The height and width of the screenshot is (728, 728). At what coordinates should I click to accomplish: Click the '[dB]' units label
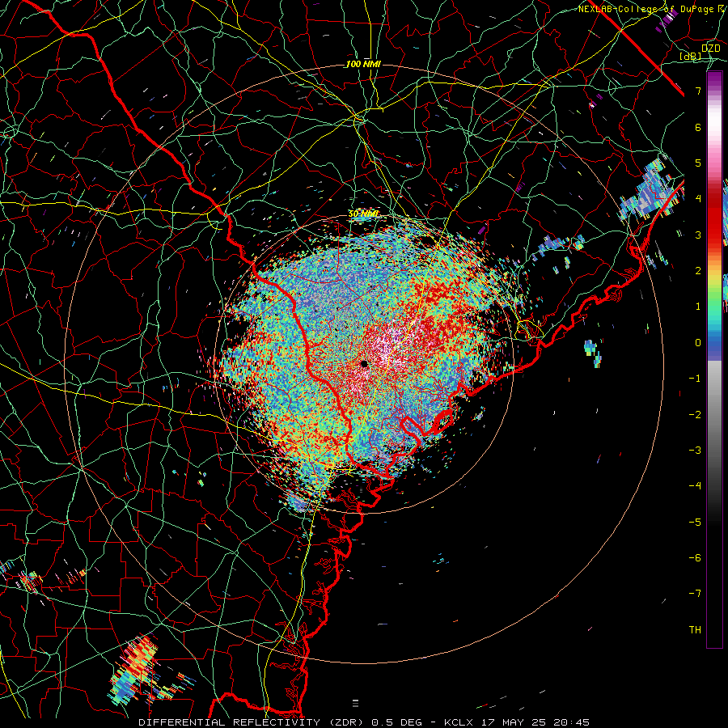pos(691,57)
